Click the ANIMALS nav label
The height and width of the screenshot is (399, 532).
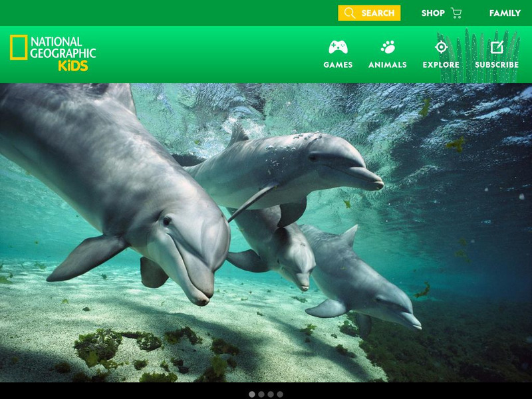386,65
